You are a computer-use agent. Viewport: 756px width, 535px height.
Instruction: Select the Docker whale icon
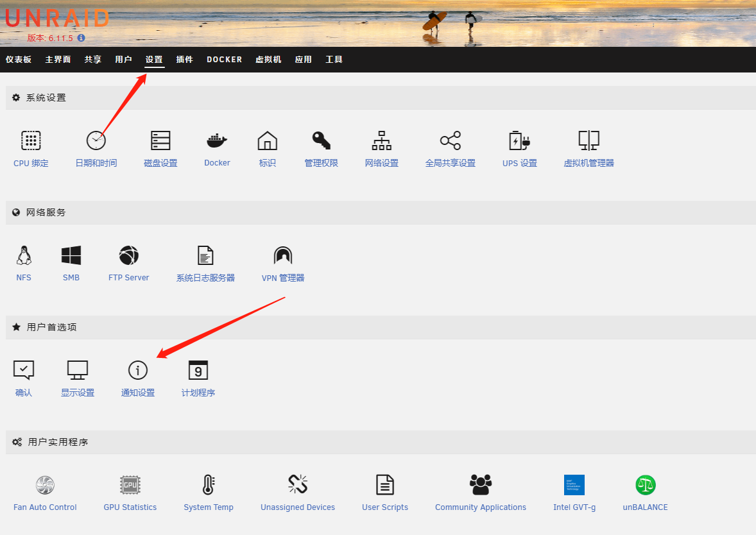[217, 140]
